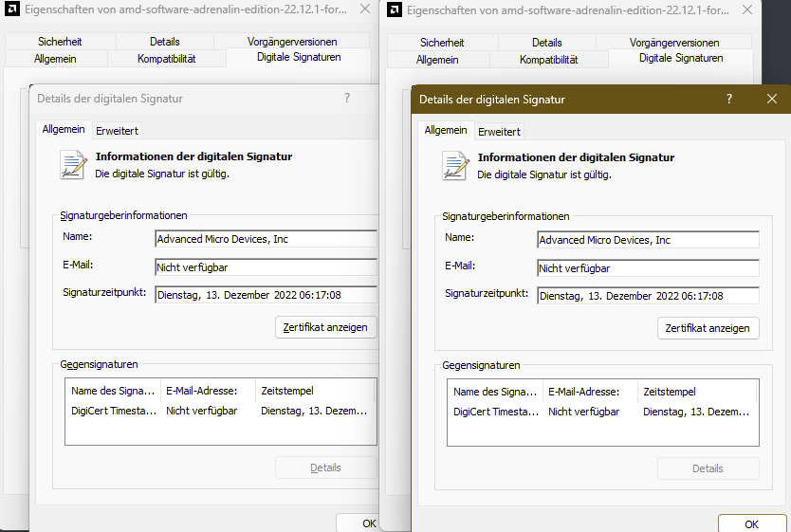
Task: Click signature document icon in left details dialog
Action: 73,164
